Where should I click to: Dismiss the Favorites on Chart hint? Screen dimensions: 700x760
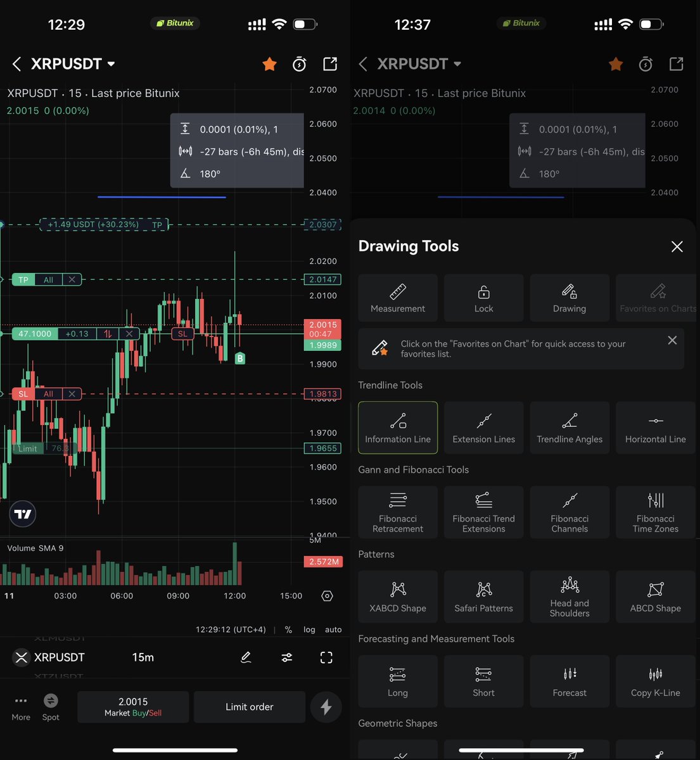(x=672, y=341)
